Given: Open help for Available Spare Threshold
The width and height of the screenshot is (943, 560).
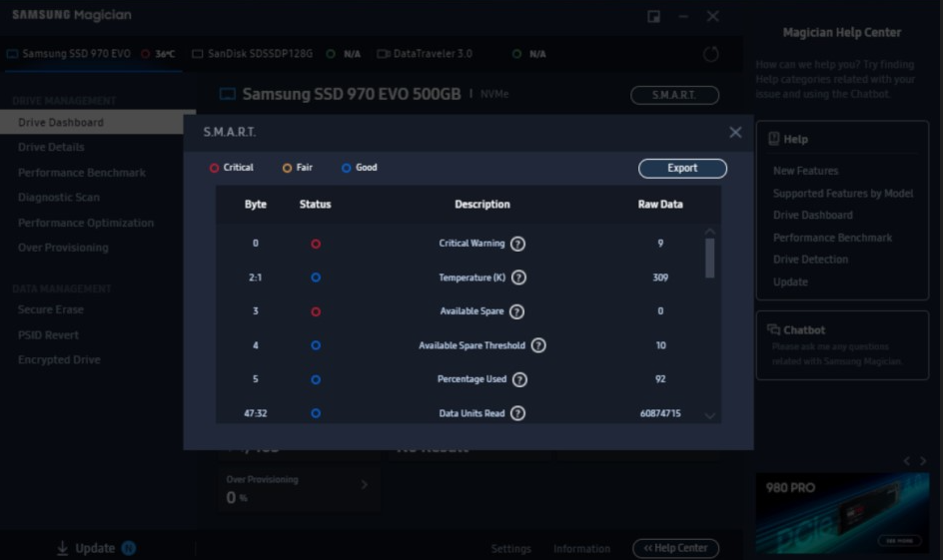Looking at the screenshot, I should (x=538, y=345).
